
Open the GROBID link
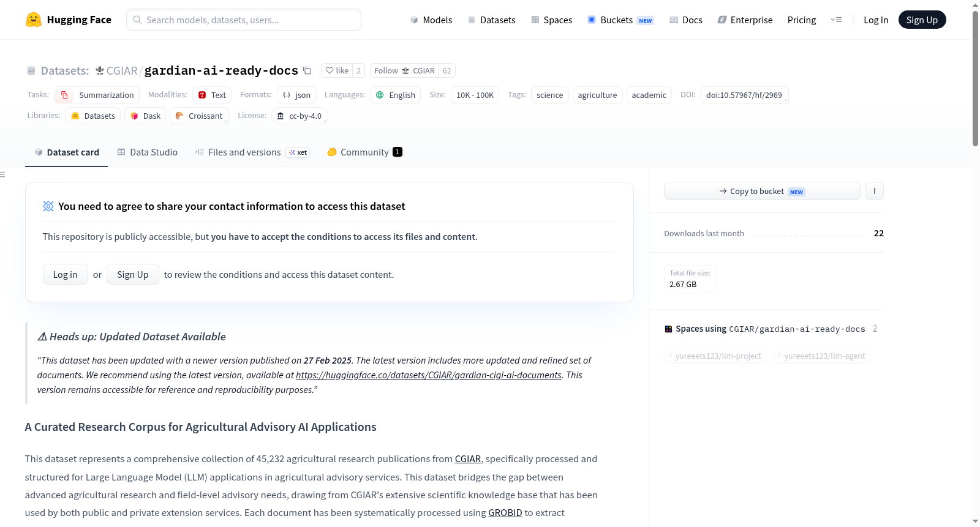coord(505,513)
